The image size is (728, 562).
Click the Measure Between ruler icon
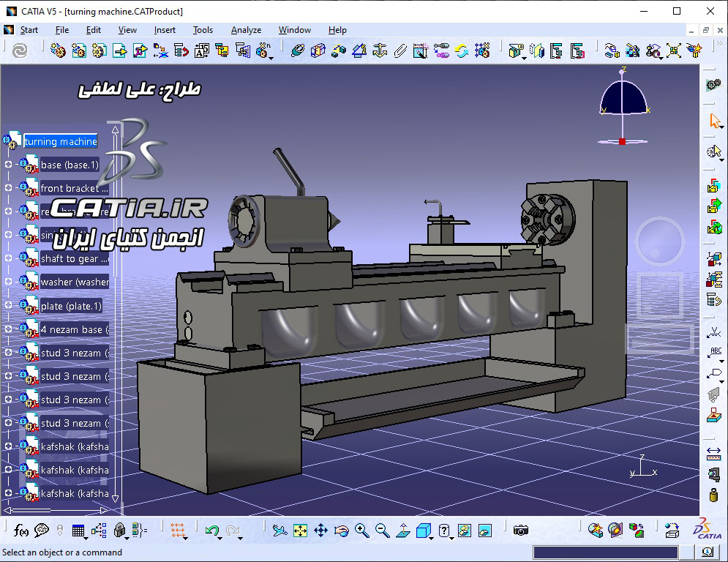[x=713, y=454]
